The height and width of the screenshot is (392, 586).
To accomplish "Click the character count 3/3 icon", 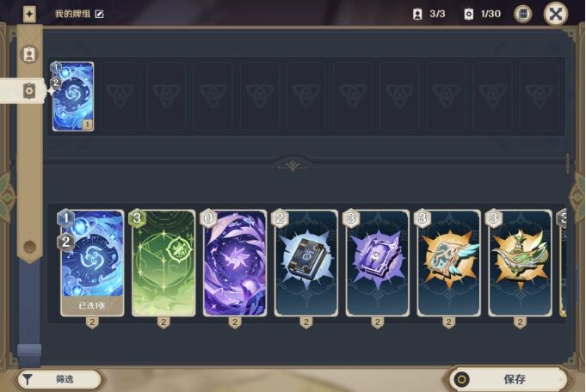I will tap(417, 15).
